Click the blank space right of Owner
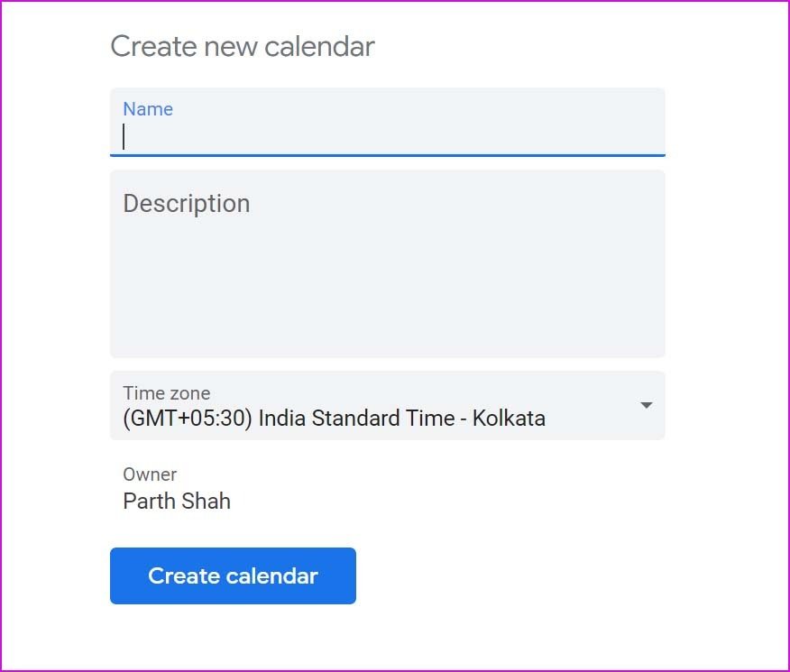This screenshot has width=790, height=672. [x=454, y=489]
